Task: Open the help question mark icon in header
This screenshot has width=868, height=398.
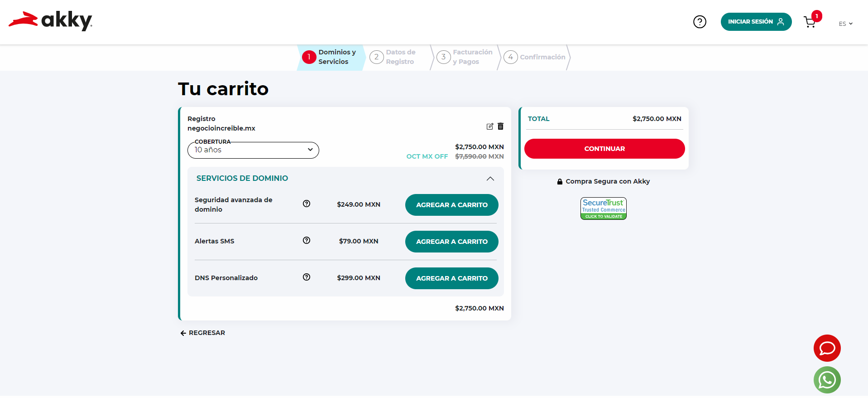Action: coord(700,22)
